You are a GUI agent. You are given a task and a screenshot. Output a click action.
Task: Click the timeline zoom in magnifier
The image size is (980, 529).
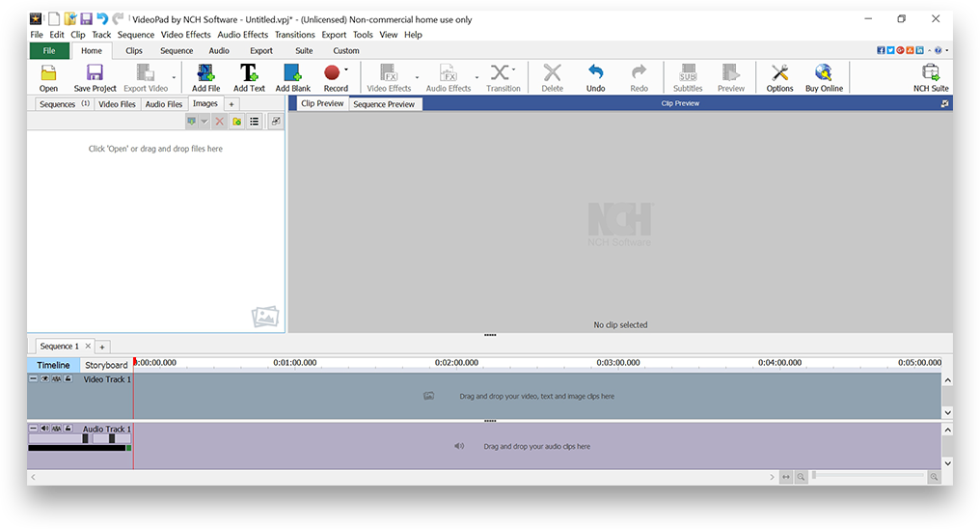coord(934,477)
